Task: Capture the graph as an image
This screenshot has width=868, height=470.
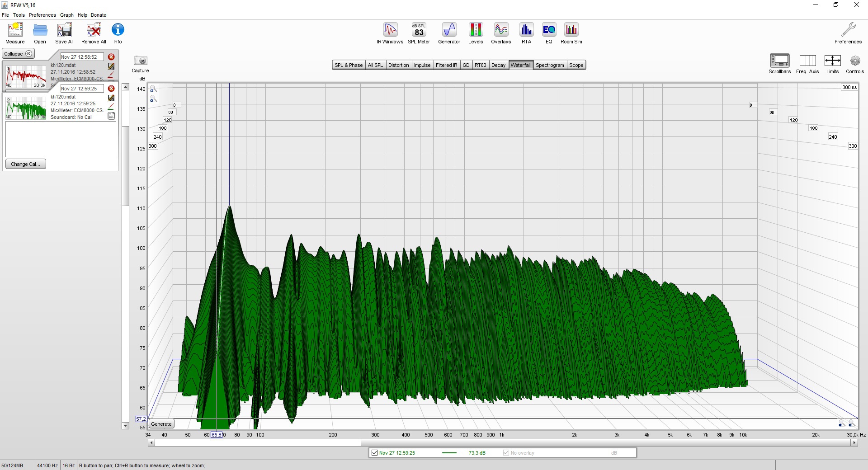Action: coord(140,64)
